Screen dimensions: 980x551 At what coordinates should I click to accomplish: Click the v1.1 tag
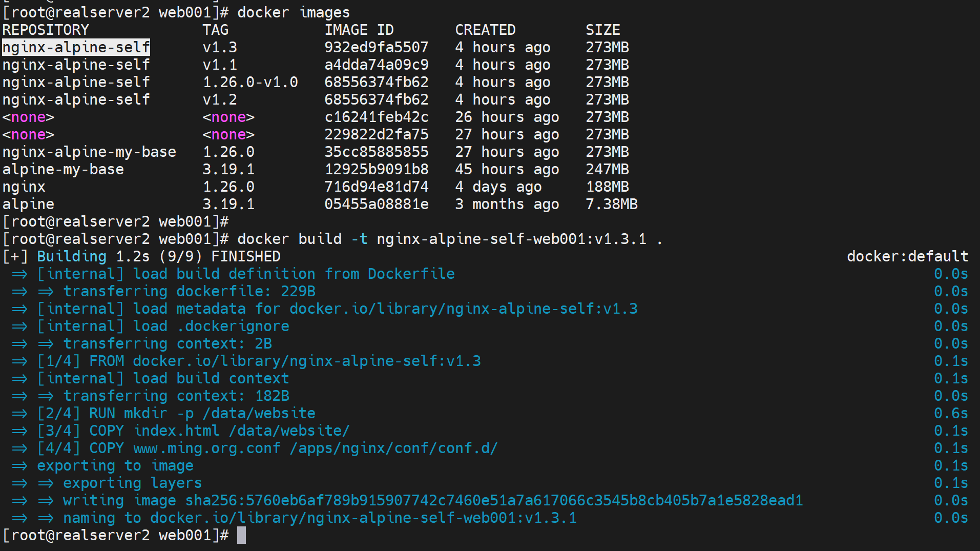(220, 65)
